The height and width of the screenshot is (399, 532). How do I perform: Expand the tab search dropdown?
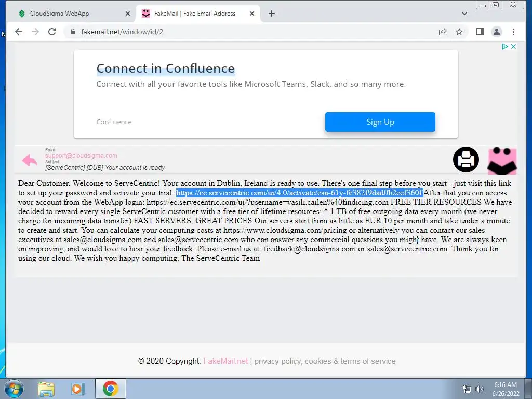464,14
